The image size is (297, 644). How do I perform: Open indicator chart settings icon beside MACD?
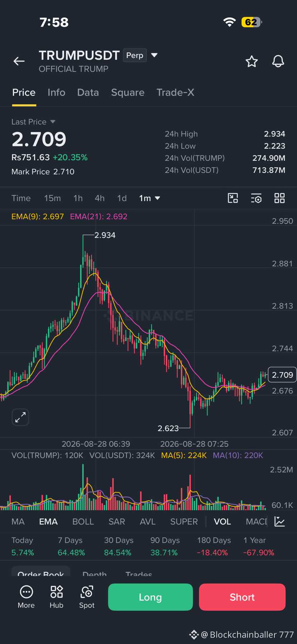279,521
